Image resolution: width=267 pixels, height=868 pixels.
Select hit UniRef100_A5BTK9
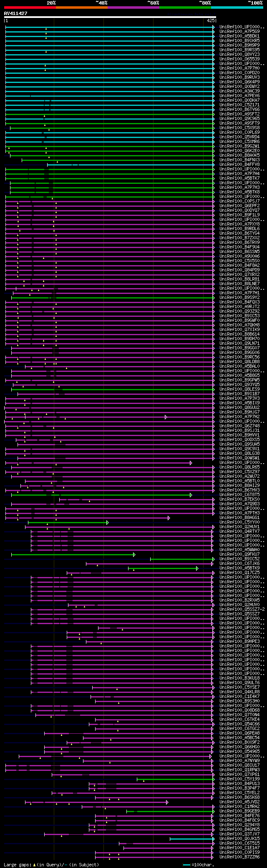(239, 568)
